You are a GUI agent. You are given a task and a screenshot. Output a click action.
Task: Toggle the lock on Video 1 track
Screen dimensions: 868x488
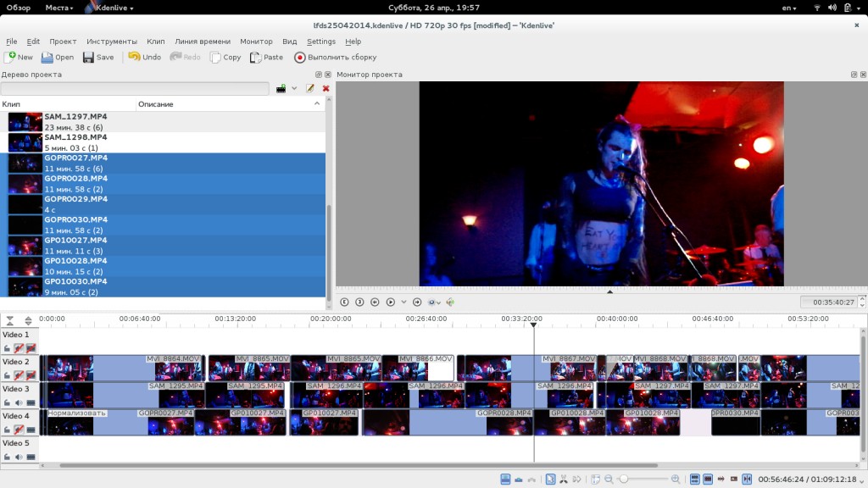[x=7, y=348]
